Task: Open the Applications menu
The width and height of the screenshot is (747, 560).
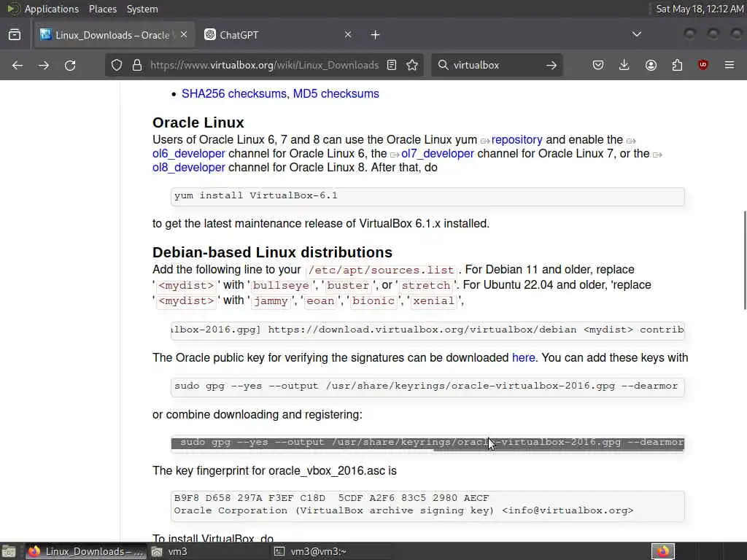Action: [x=52, y=9]
